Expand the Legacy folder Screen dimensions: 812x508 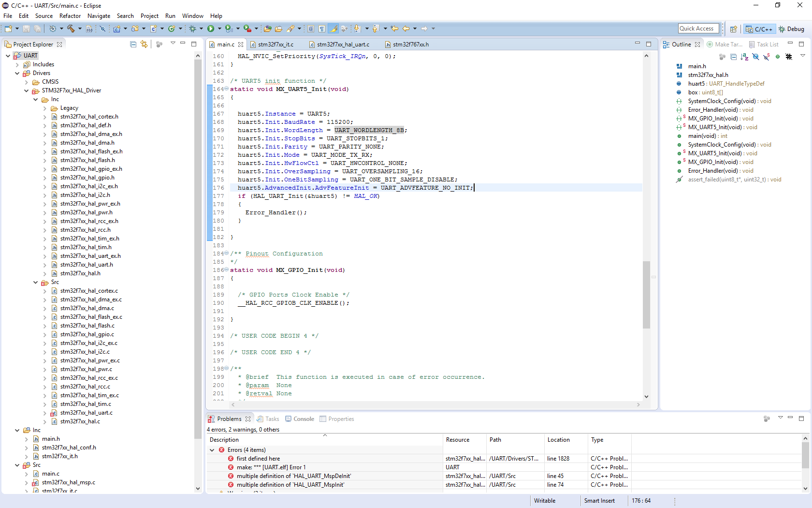pos(44,108)
